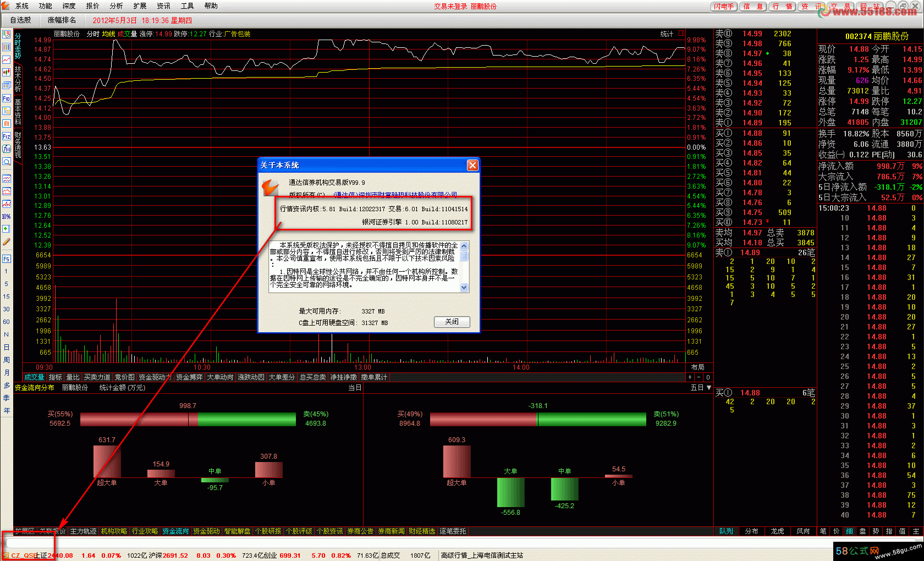
Task: Select the 风向 tab in the order queue panel
Action: click(804, 531)
